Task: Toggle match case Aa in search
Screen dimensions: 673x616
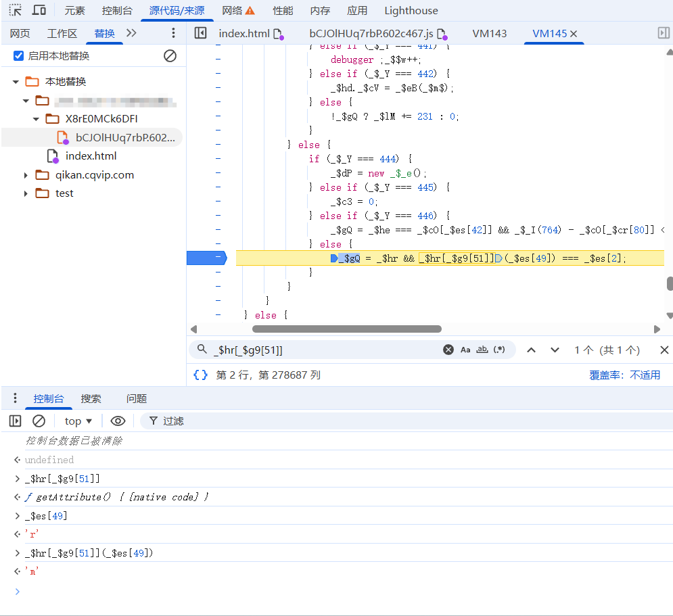Action: tap(465, 350)
